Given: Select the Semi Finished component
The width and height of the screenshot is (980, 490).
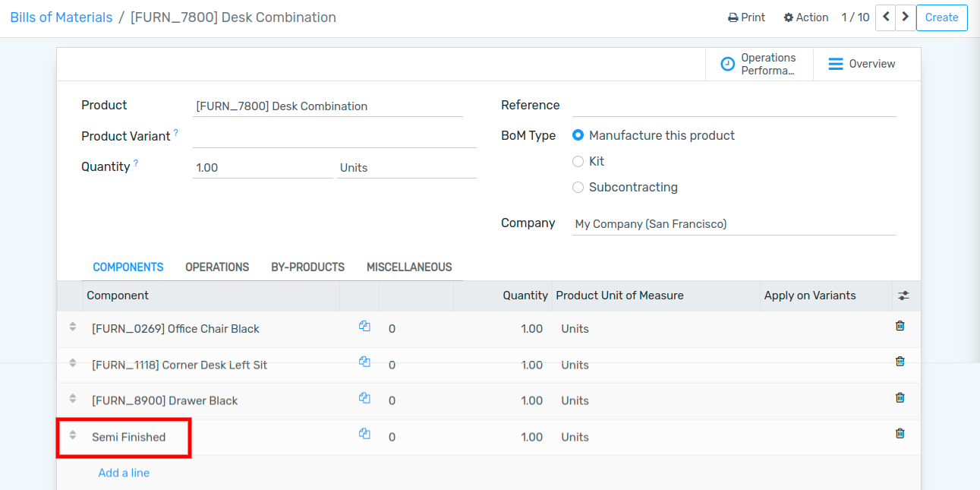Looking at the screenshot, I should coord(128,437).
